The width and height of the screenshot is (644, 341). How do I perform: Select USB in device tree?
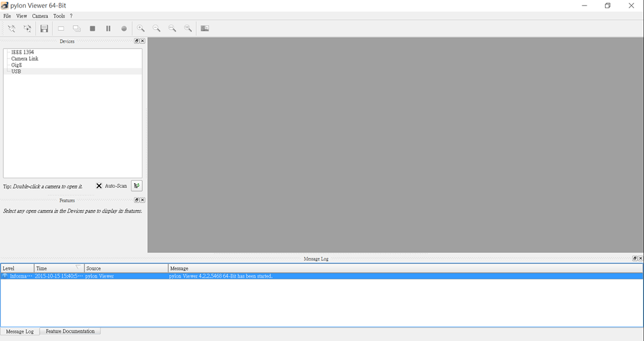(16, 71)
